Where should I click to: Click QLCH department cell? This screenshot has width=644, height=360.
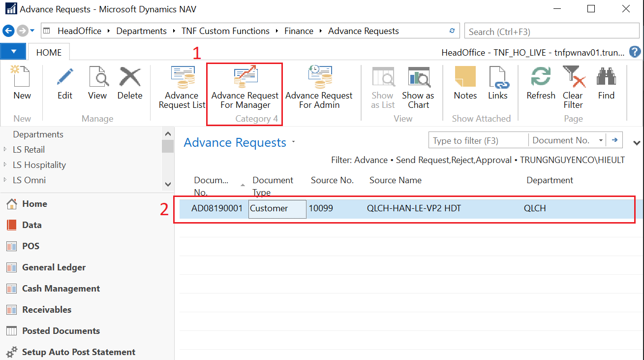tap(535, 208)
